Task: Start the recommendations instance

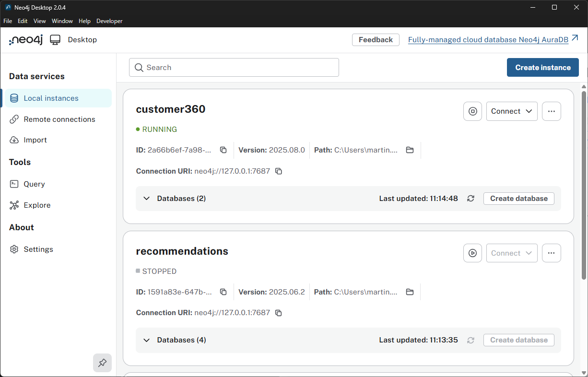Action: coord(472,253)
